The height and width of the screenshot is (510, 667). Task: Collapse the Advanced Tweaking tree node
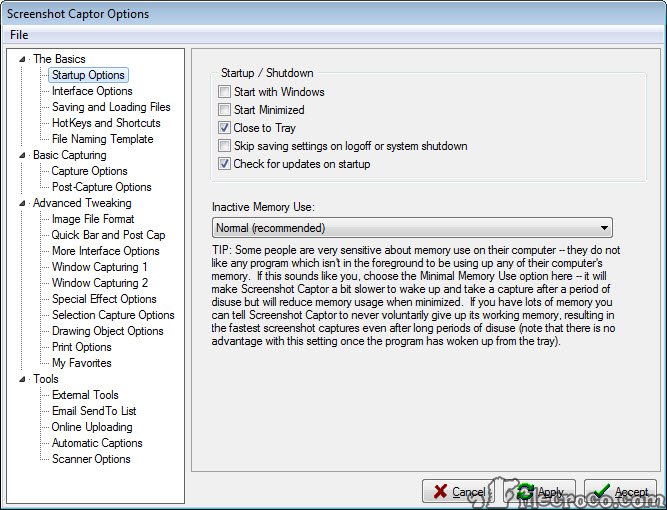(x=24, y=203)
